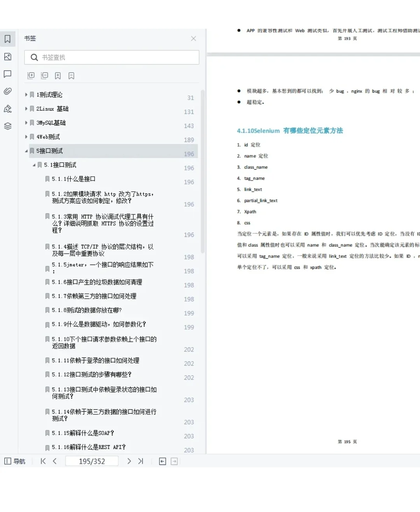Select the Thumbnails panel icon
Viewport: 420px width, 512px height.
coord(8,57)
